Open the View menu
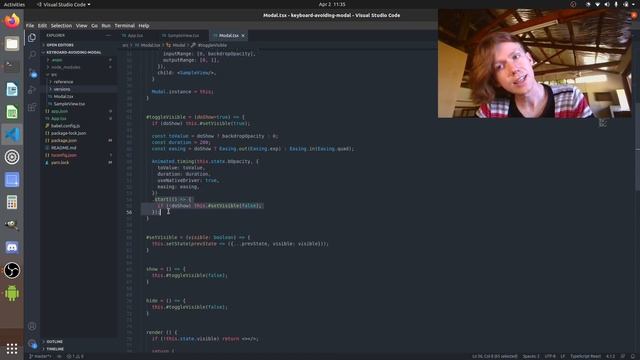 coord(82,25)
